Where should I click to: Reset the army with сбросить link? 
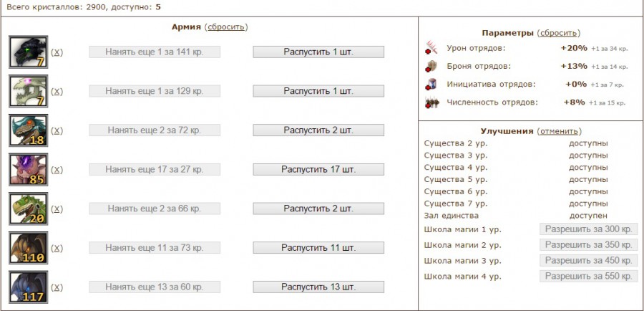tap(226, 27)
